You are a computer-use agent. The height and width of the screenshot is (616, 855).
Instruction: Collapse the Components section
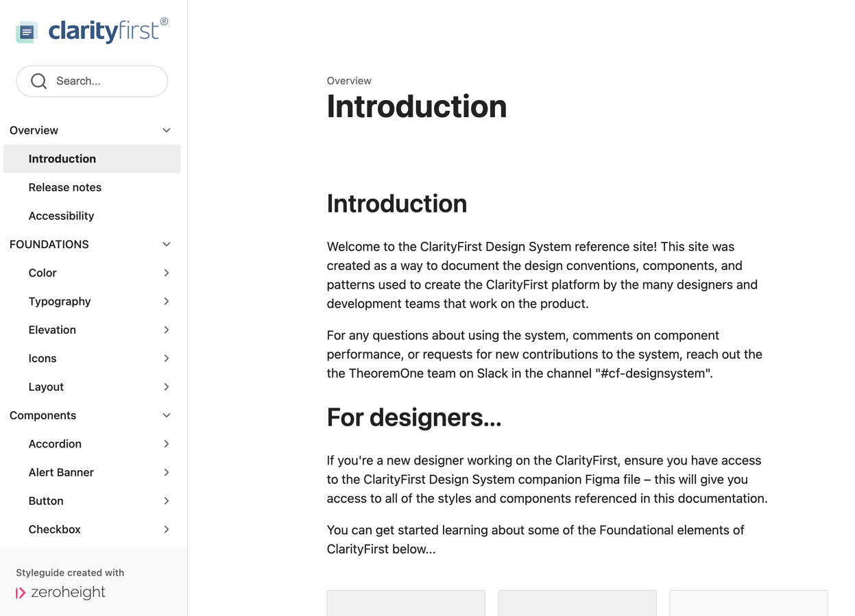click(166, 415)
